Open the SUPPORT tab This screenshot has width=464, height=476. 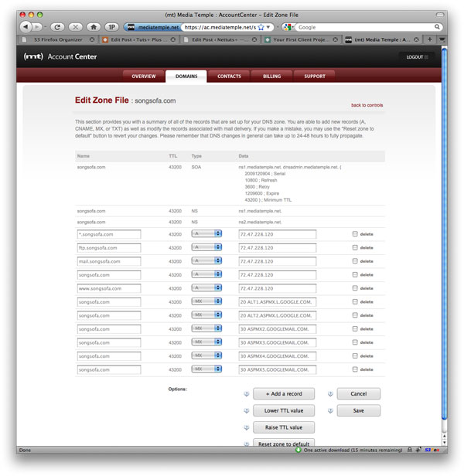point(315,76)
